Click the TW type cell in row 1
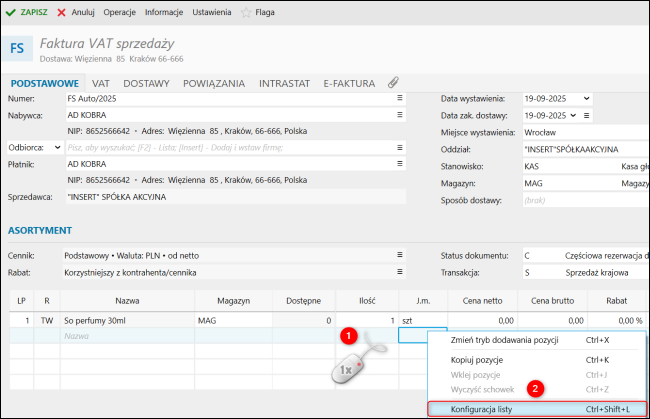 tap(47, 320)
